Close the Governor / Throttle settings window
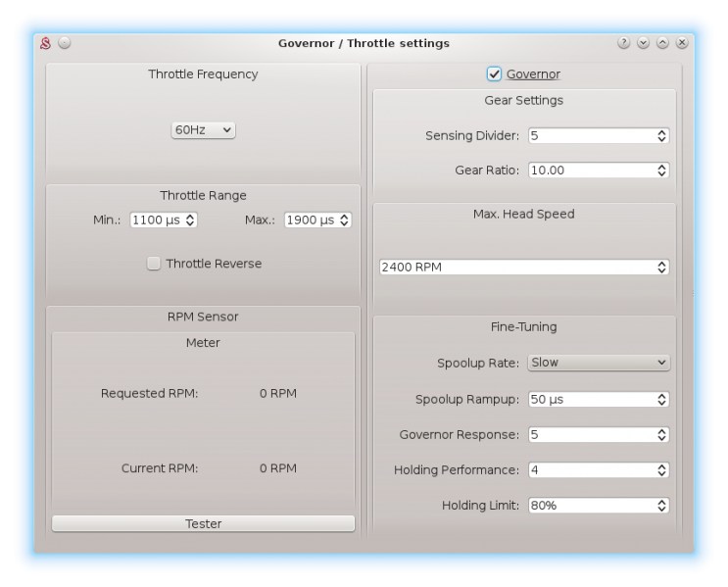This screenshot has height=587, width=728. 682,43
